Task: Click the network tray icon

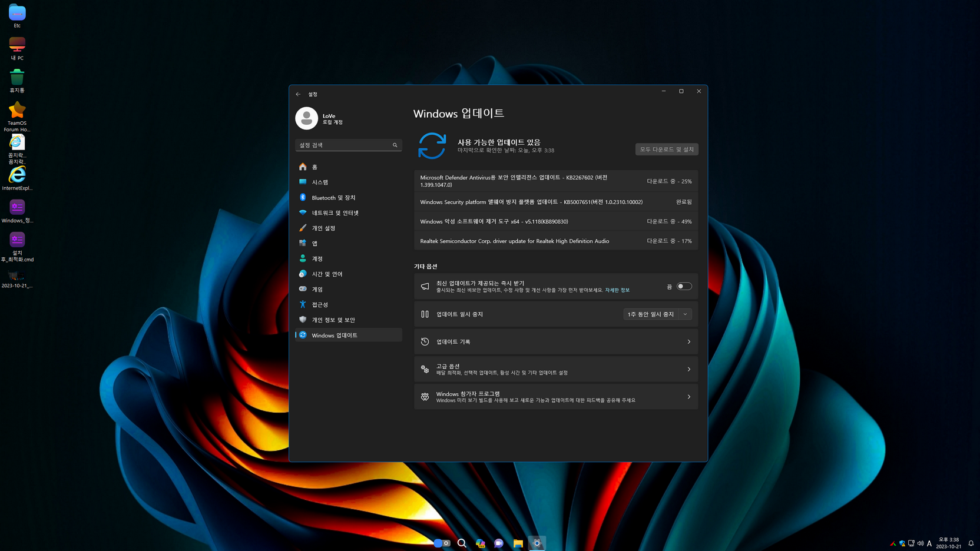Action: coord(911,543)
